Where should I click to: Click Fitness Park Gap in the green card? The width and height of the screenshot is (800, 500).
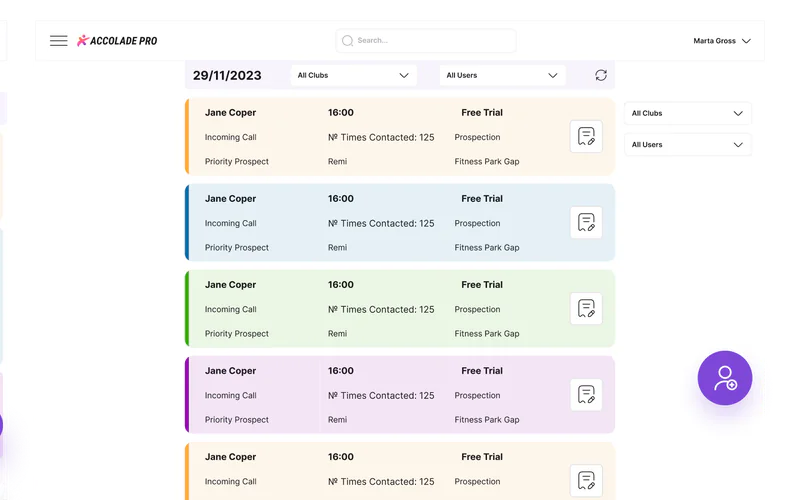click(487, 334)
